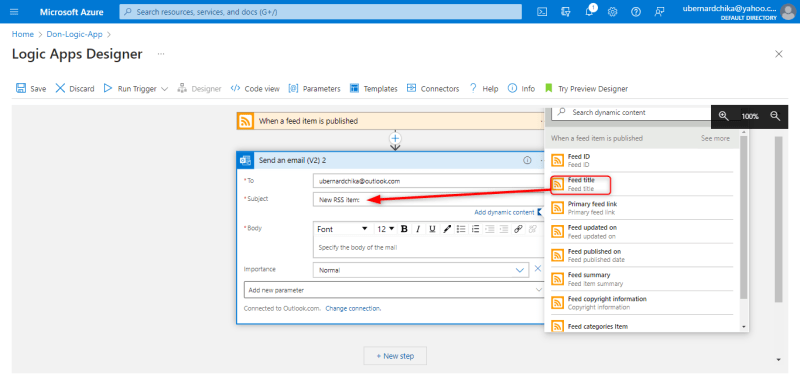Open Info in the designer toolbar
Image resolution: width=800 pixels, height=385 pixels.
521,88
